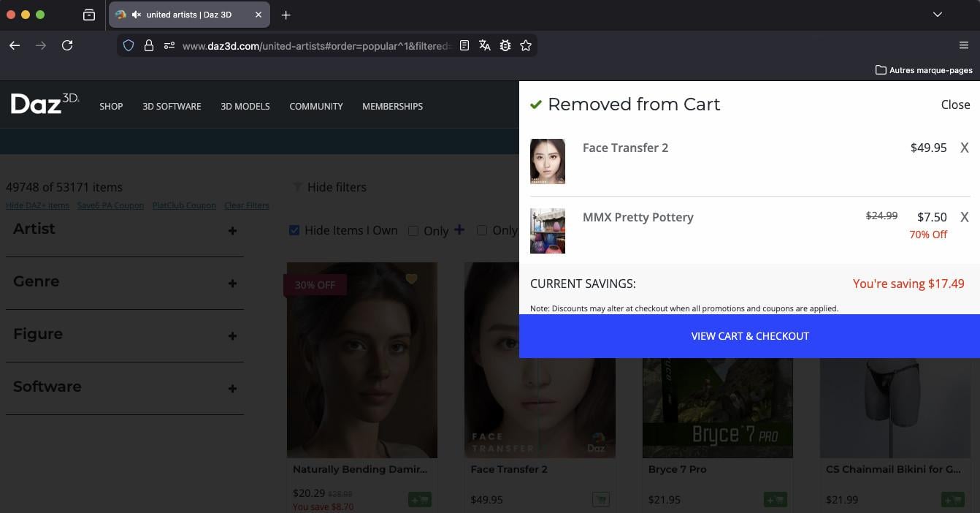Image resolution: width=980 pixels, height=513 pixels.
Task: Click the filter funnel icon
Action: pos(297,188)
